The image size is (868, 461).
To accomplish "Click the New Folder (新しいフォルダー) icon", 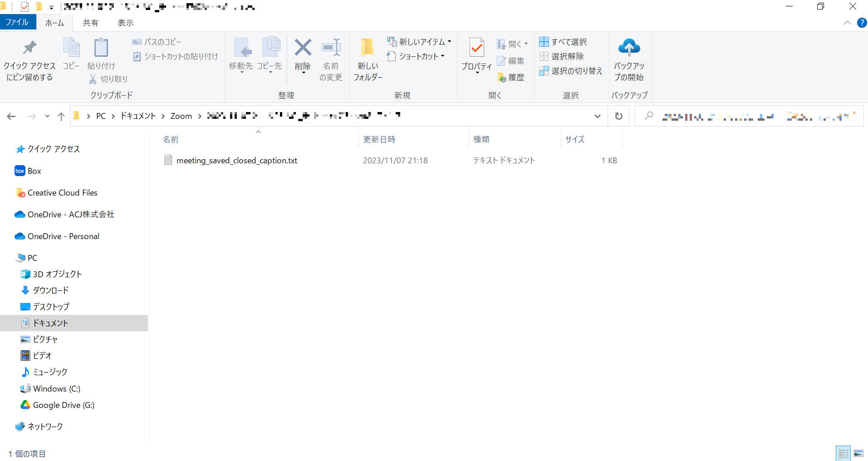I will tap(367, 48).
